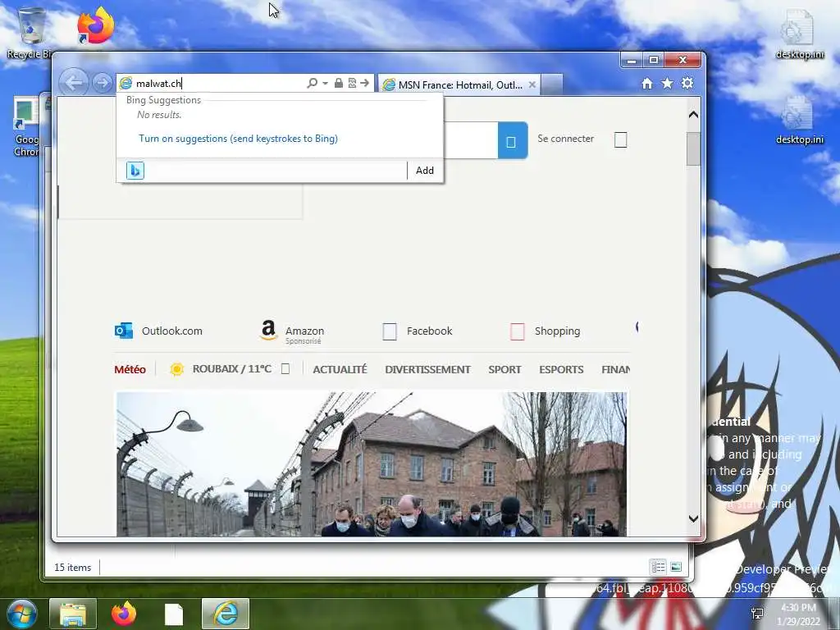The image size is (840, 630).
Task: Open the Favorites star
Action: point(667,83)
